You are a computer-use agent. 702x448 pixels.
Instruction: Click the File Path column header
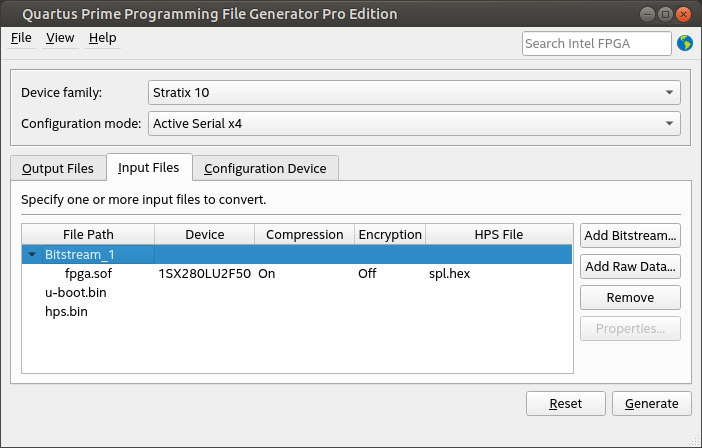click(88, 235)
